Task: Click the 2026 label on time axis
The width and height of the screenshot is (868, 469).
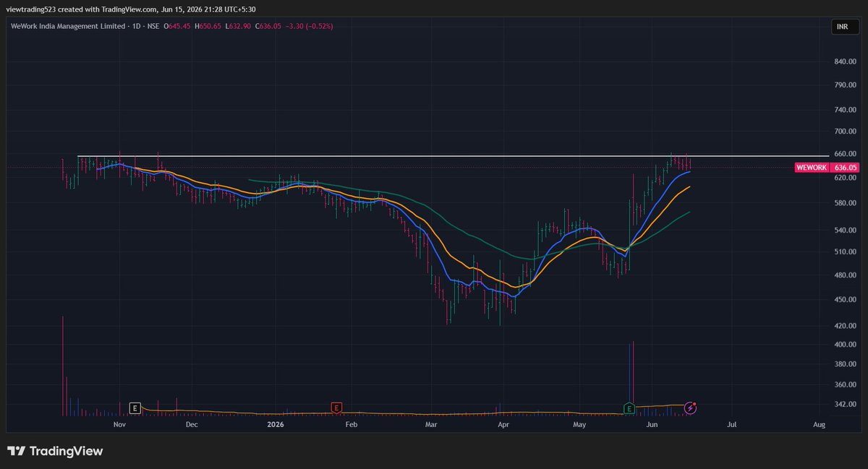Action: [276, 426]
